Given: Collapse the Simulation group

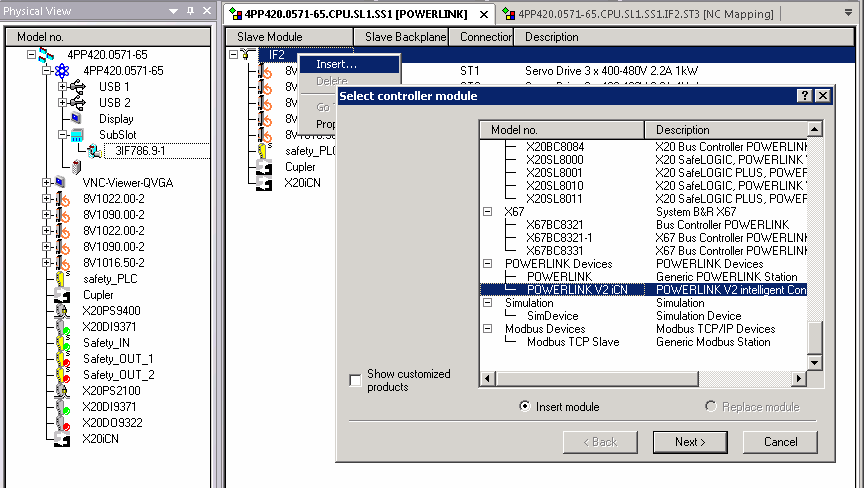Looking at the screenshot, I should [488, 303].
